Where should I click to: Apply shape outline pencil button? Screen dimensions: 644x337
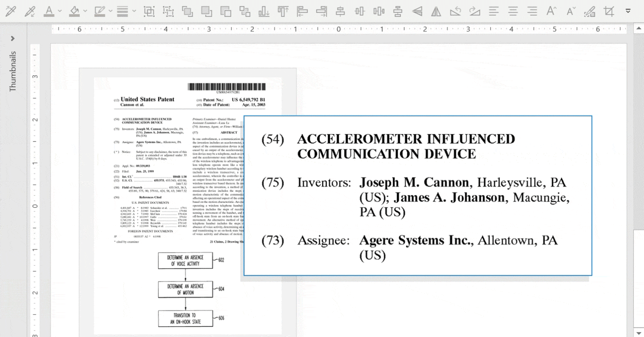(x=100, y=11)
